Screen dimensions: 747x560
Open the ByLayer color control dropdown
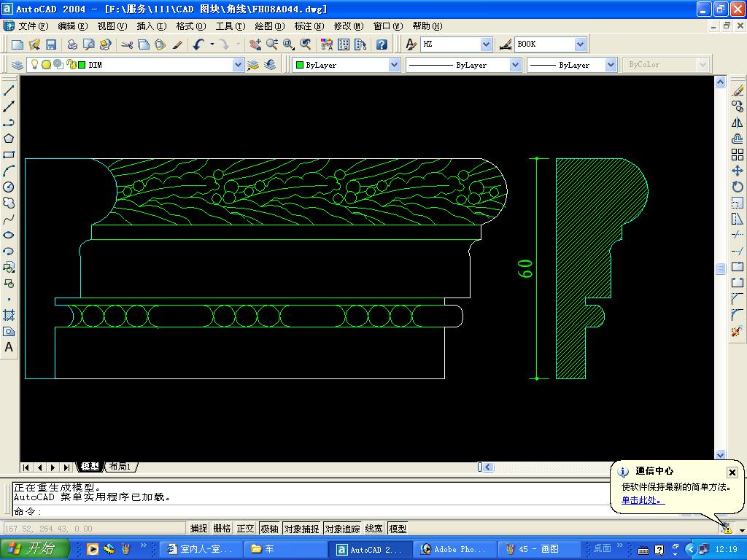394,65
